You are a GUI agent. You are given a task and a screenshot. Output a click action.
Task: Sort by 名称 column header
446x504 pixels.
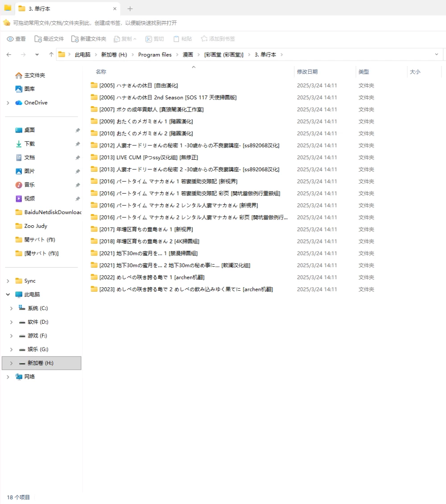coord(101,72)
